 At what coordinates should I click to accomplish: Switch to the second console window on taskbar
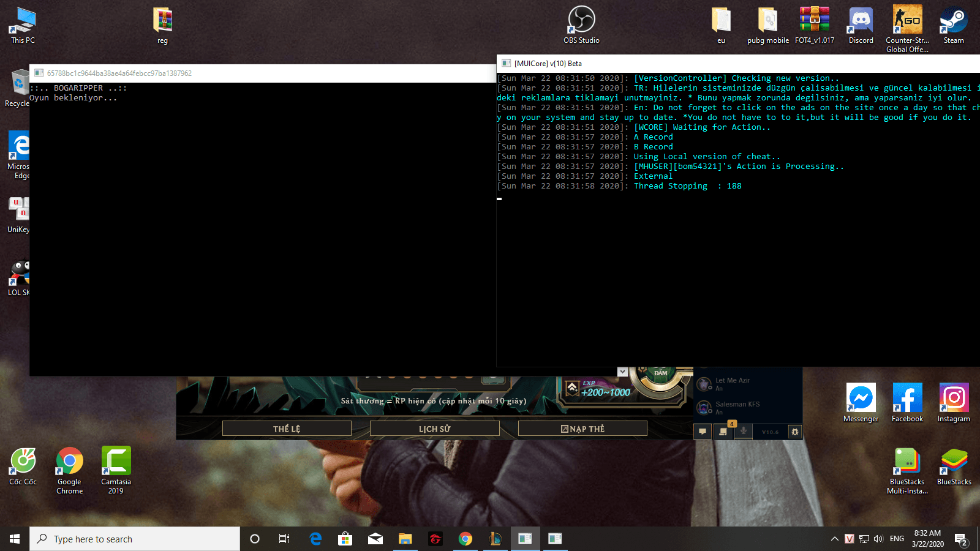pos(555,539)
